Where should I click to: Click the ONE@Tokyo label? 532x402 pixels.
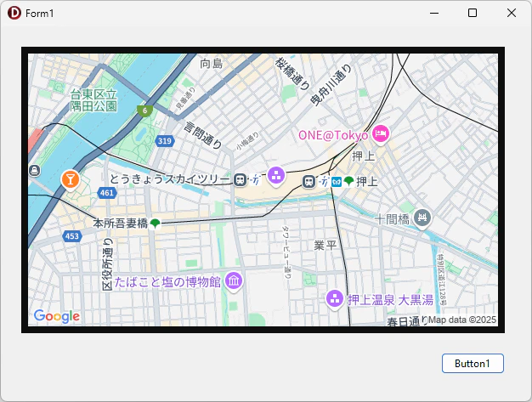(x=333, y=135)
